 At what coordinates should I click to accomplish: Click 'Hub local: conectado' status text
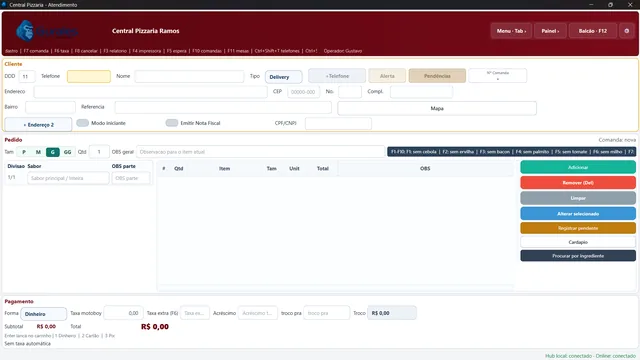coord(569,356)
